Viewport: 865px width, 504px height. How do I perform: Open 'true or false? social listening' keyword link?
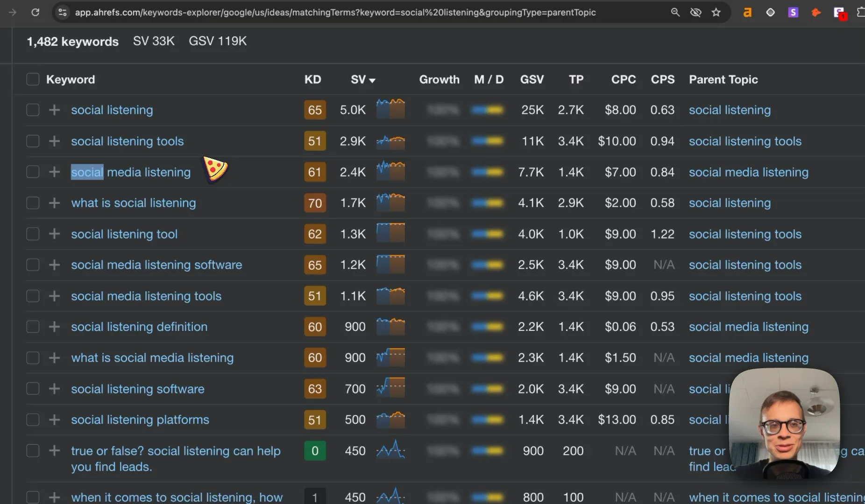coord(176,459)
